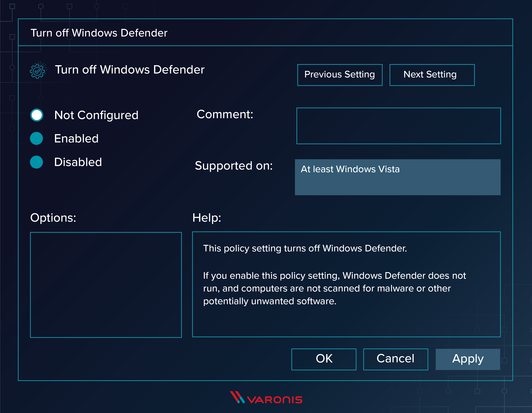Viewport: 532px width, 413px height.
Task: Click inside the Comment text box
Action: click(x=399, y=126)
